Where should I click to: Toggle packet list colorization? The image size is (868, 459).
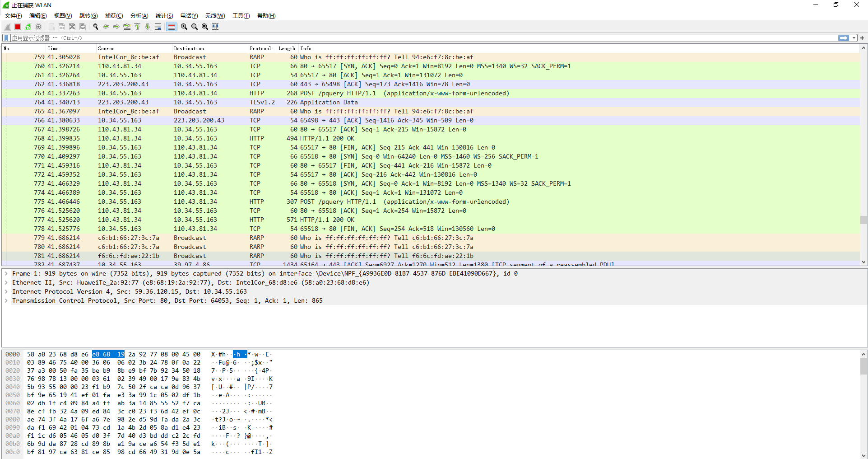[x=171, y=27]
